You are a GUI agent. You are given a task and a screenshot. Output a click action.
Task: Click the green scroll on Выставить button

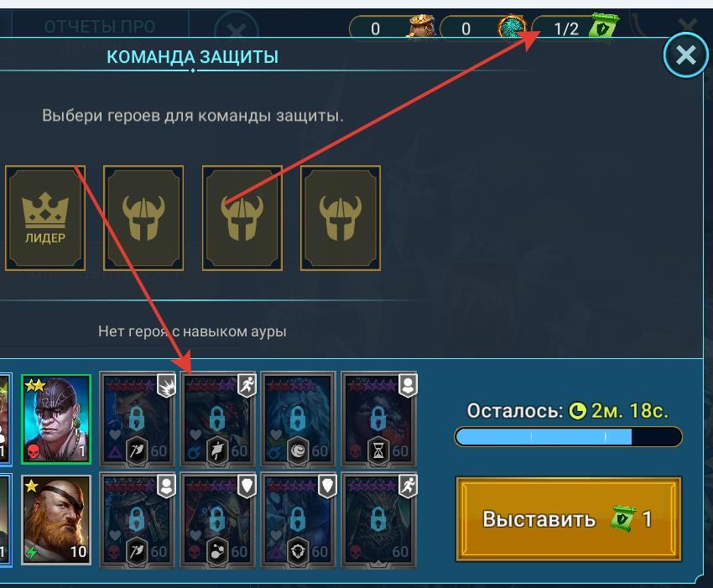pyautogui.click(x=622, y=519)
